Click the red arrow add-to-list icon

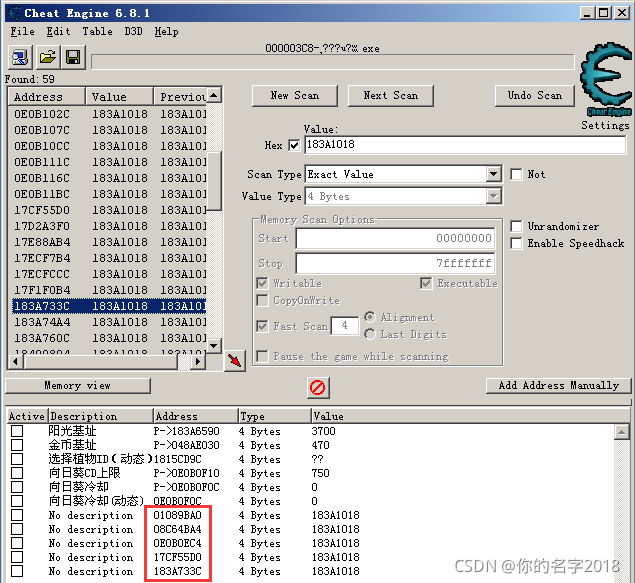click(x=235, y=360)
